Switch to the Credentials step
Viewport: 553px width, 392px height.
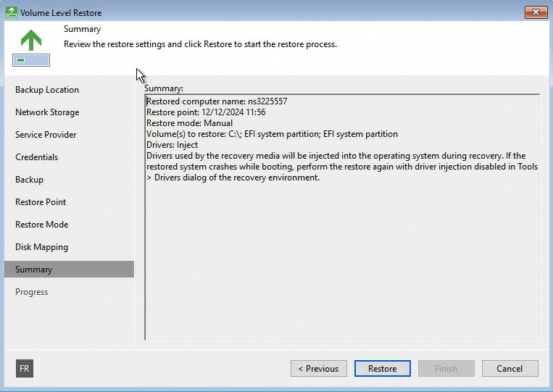tap(36, 157)
